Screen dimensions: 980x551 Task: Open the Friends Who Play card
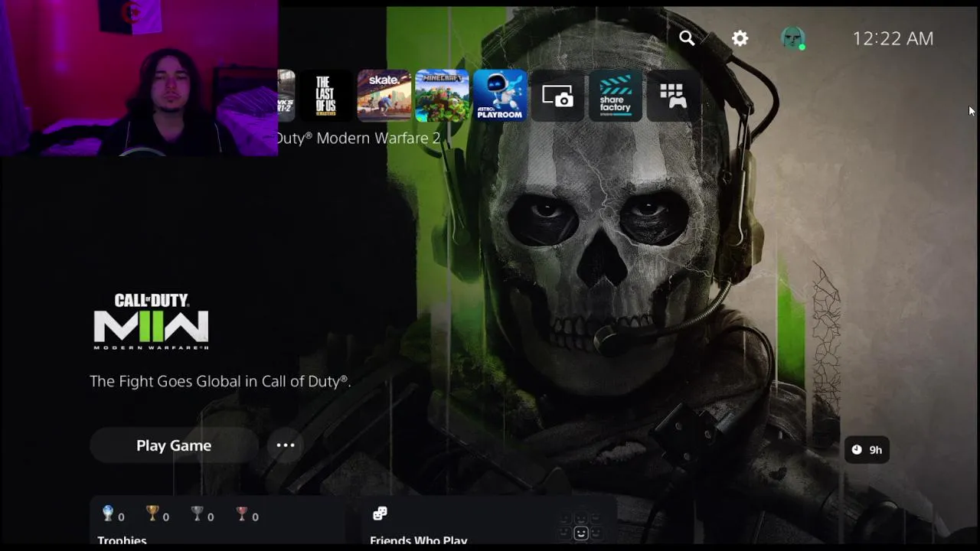pos(490,520)
